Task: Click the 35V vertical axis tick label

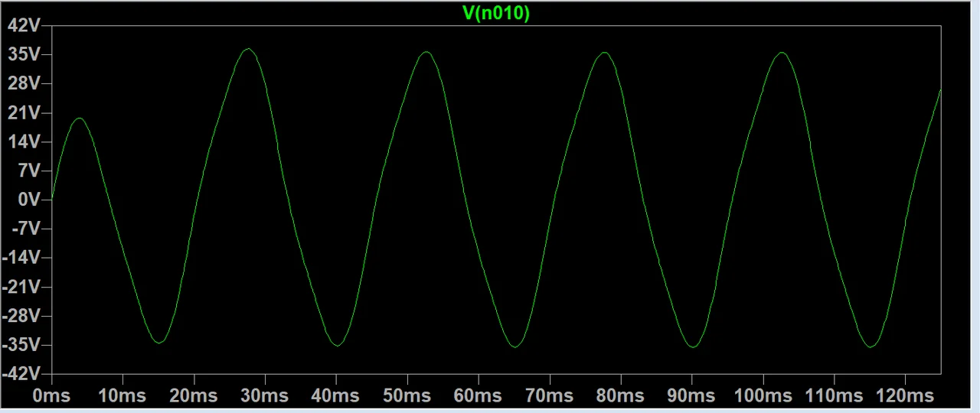Action: [x=23, y=54]
